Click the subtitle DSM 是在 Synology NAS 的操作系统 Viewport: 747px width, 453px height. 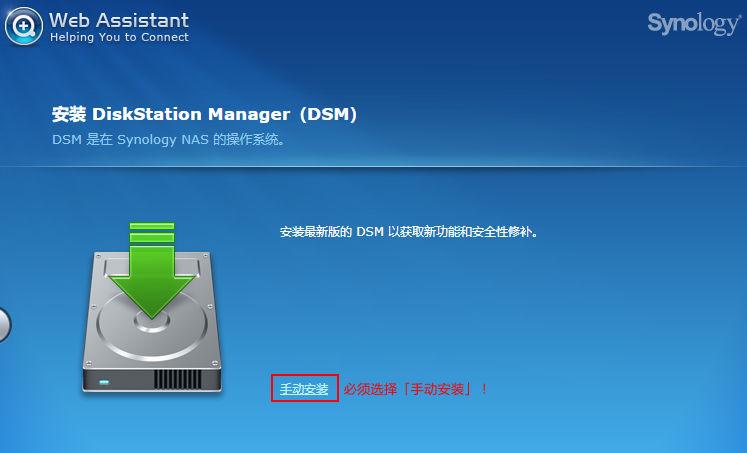click(169, 140)
